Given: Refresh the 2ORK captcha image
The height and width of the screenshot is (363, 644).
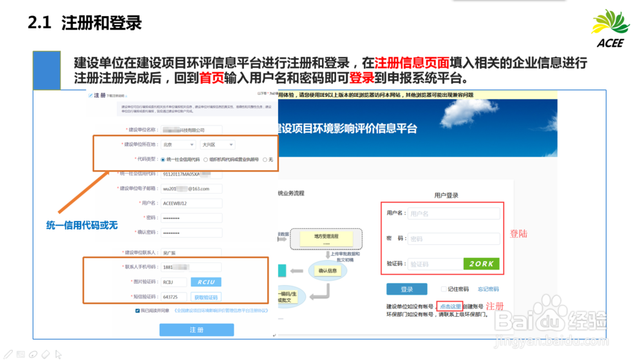Looking at the screenshot, I should pyautogui.click(x=481, y=264).
